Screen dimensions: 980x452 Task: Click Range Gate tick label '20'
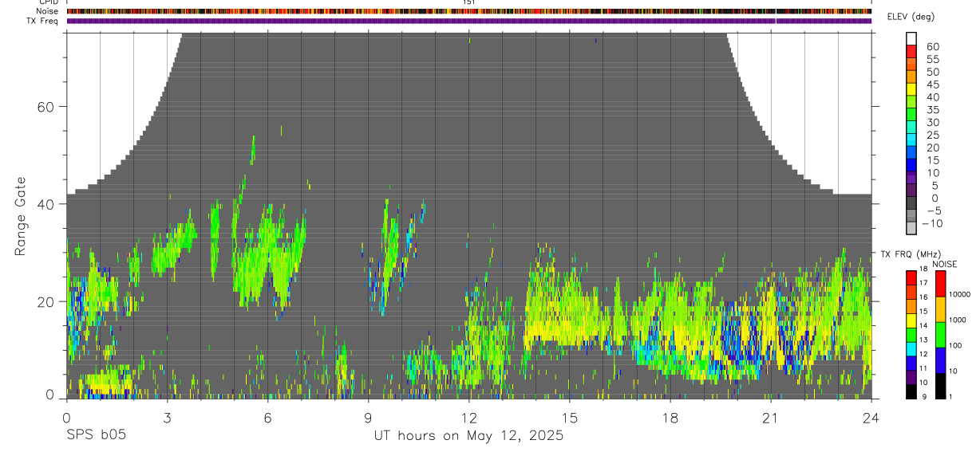click(x=47, y=301)
